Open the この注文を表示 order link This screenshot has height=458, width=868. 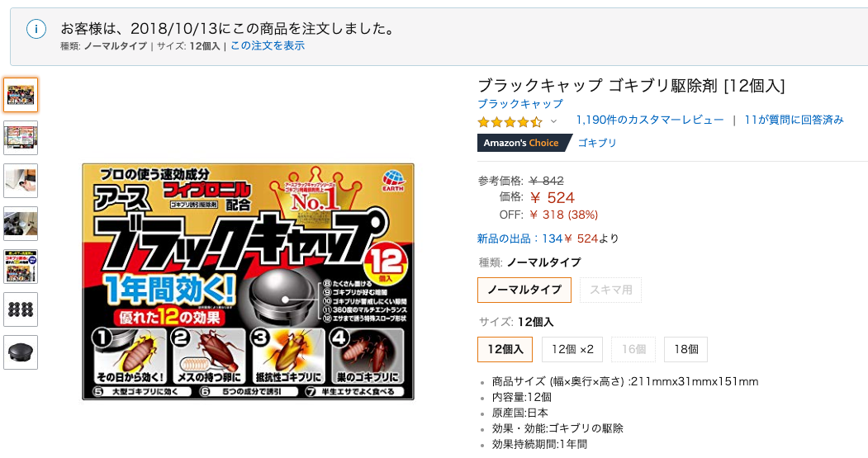click(x=268, y=46)
